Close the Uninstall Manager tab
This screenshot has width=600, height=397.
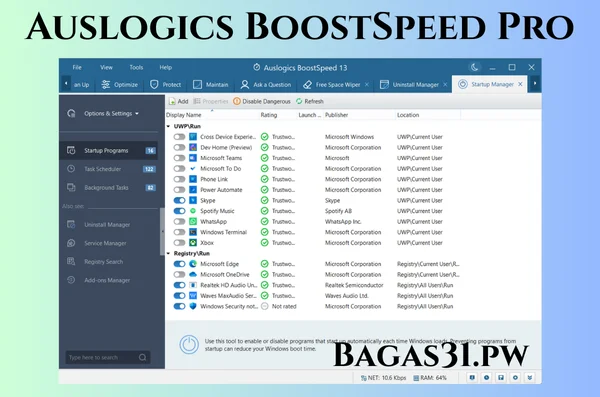pyautogui.click(x=445, y=85)
